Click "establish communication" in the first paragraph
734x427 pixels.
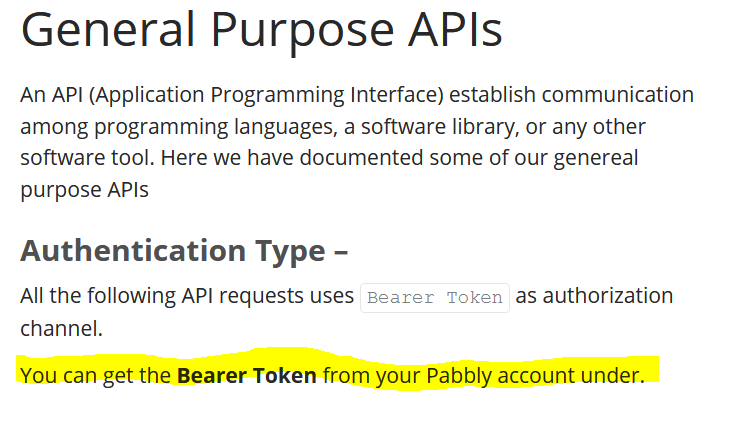tap(572, 95)
